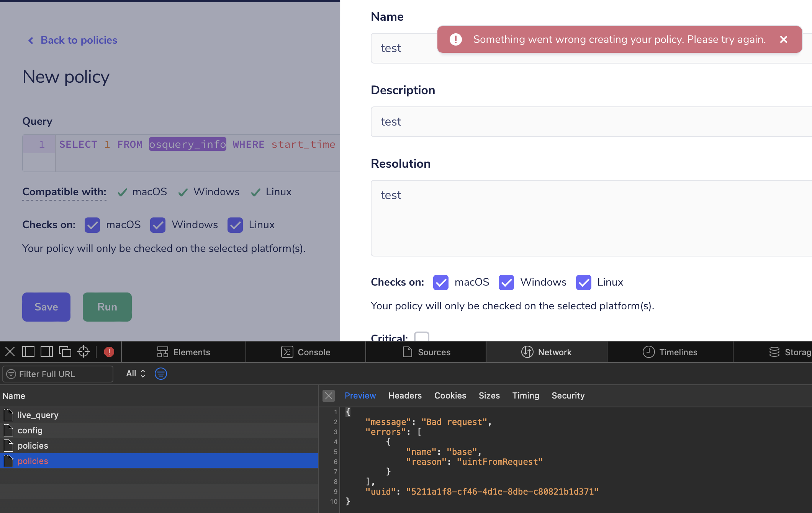Toggle Windows checkbox on New policy page
Screen dimensions: 812x513
(x=158, y=225)
